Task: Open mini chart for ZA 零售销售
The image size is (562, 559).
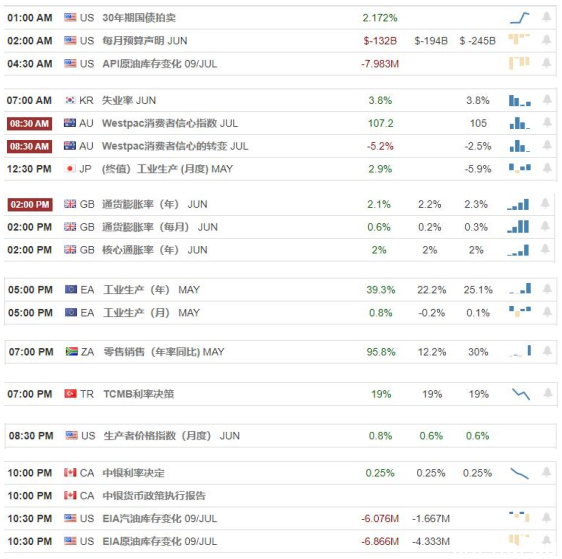Action: click(x=520, y=351)
